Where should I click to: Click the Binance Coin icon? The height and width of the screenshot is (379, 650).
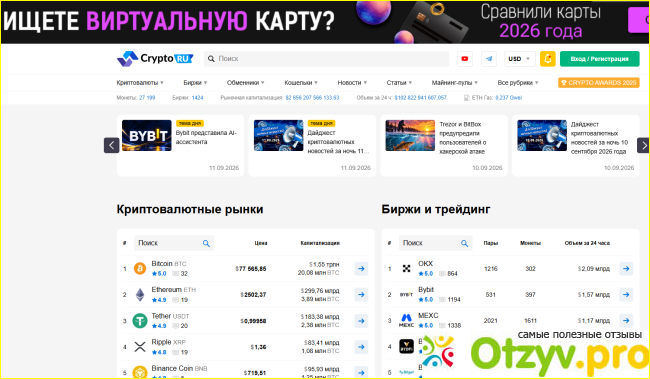(140, 372)
